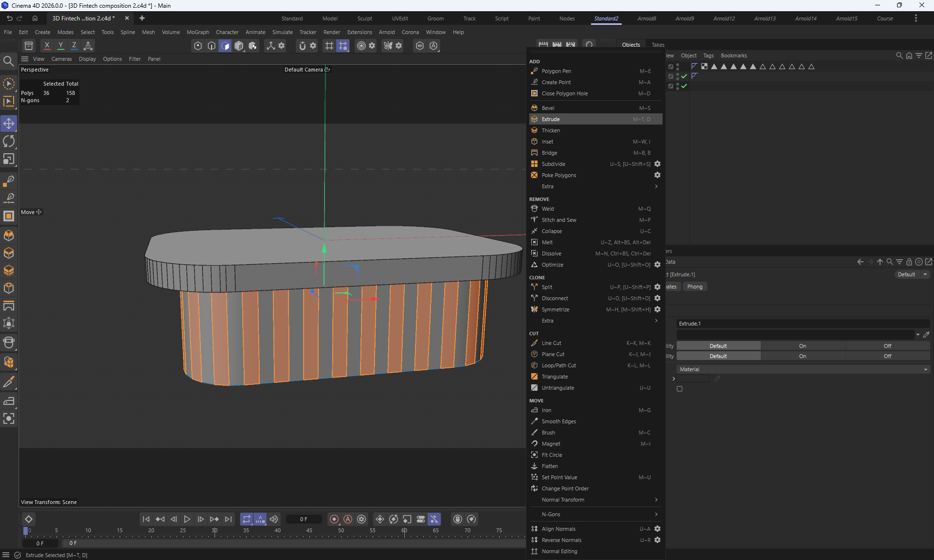Choose Loop/Path Cut from the menu
Screen dimensions: 934x560
tap(558, 365)
